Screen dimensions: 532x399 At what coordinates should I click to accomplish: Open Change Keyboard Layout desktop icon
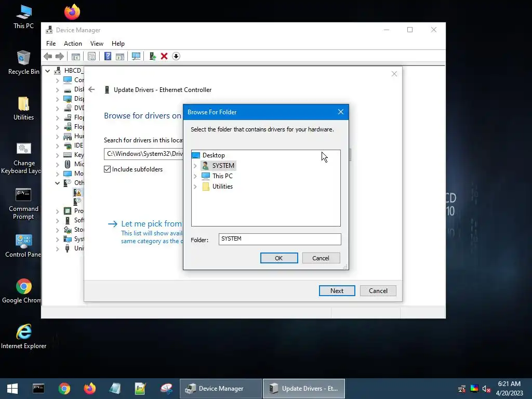[x=24, y=158]
